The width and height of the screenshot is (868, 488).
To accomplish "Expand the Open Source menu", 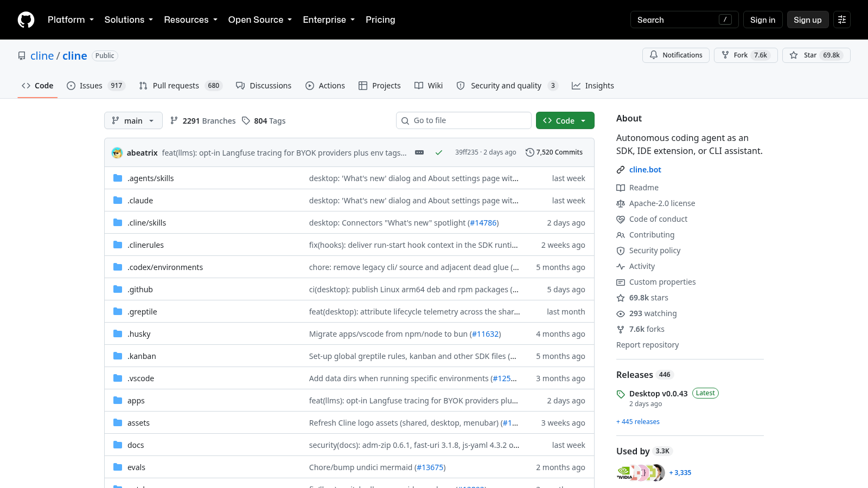I will (260, 20).
